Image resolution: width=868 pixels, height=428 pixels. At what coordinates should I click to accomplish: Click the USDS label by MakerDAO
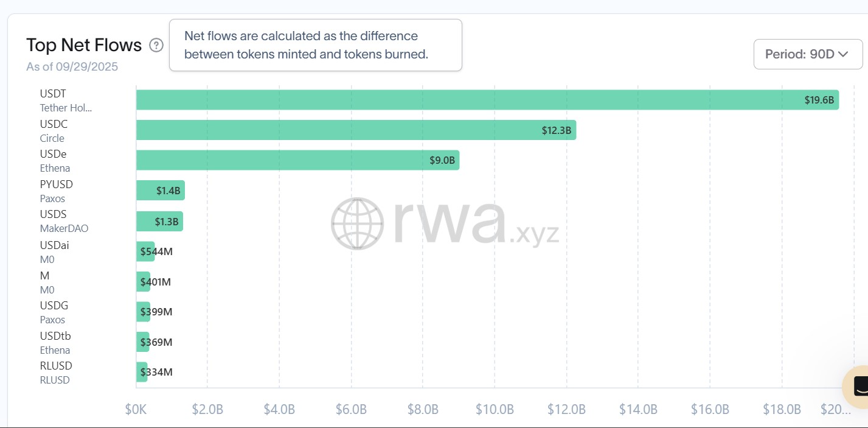click(53, 214)
